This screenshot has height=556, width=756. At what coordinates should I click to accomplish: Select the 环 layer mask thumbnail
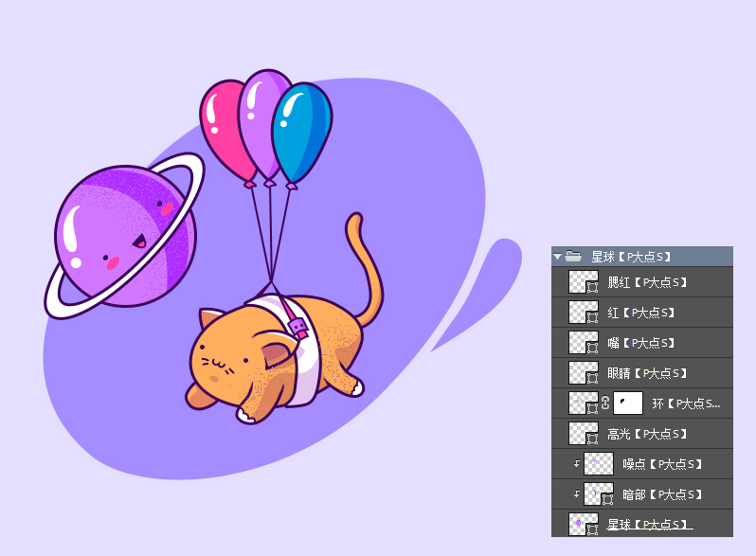pos(627,404)
